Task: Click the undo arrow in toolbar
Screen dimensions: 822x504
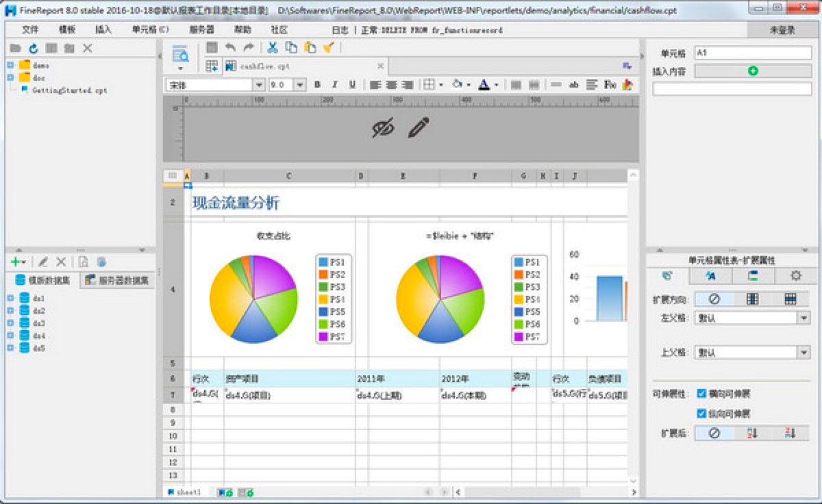Action: tap(230, 47)
